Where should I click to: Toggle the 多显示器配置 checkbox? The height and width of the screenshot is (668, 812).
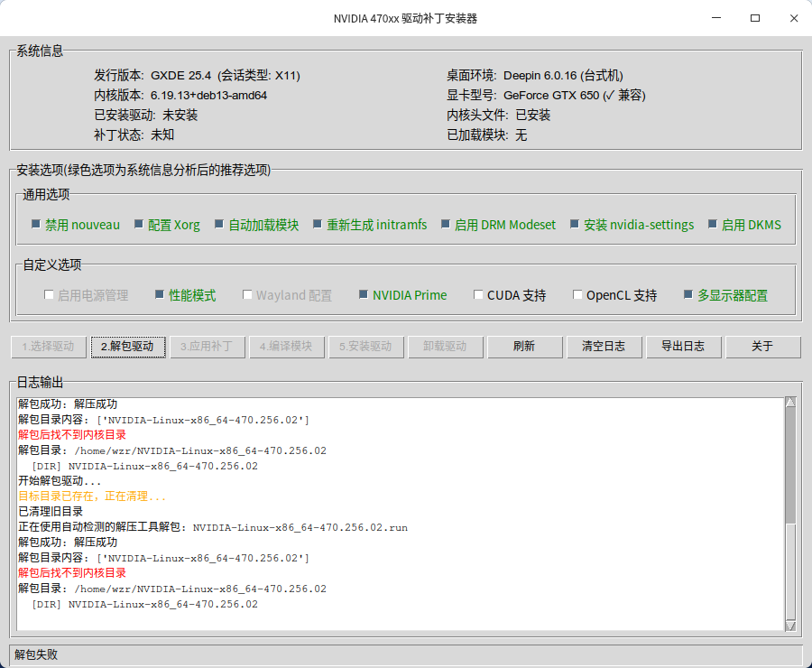pyautogui.click(x=688, y=295)
